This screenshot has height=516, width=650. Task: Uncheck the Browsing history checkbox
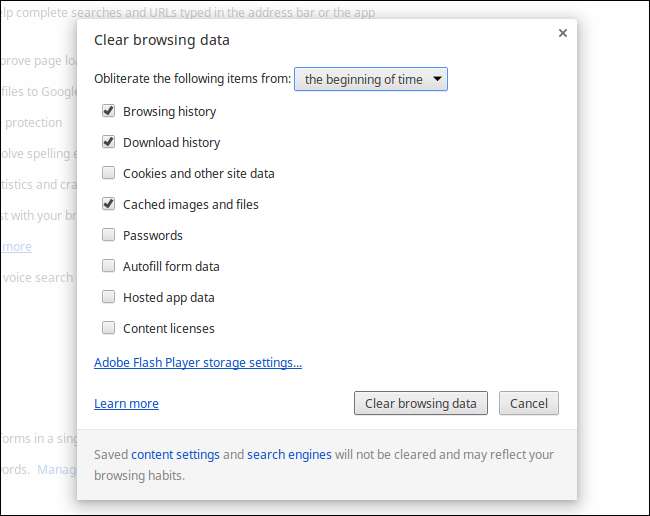click(x=108, y=111)
